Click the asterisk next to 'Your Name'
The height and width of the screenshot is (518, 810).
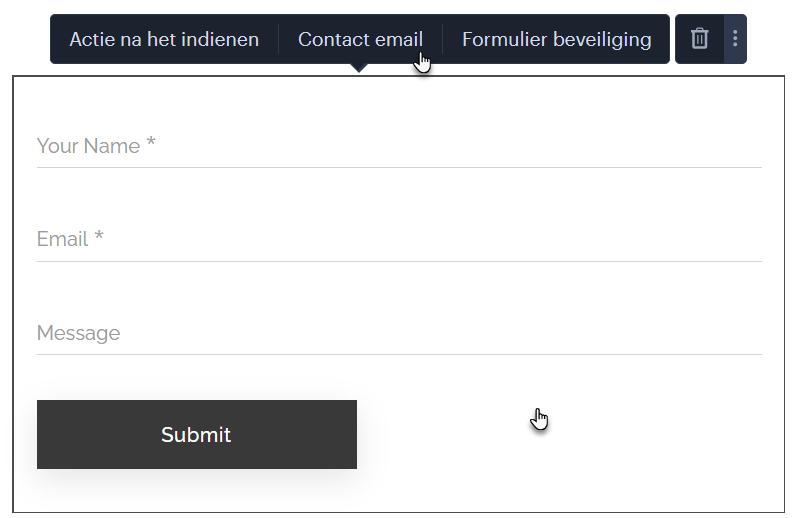(151, 144)
